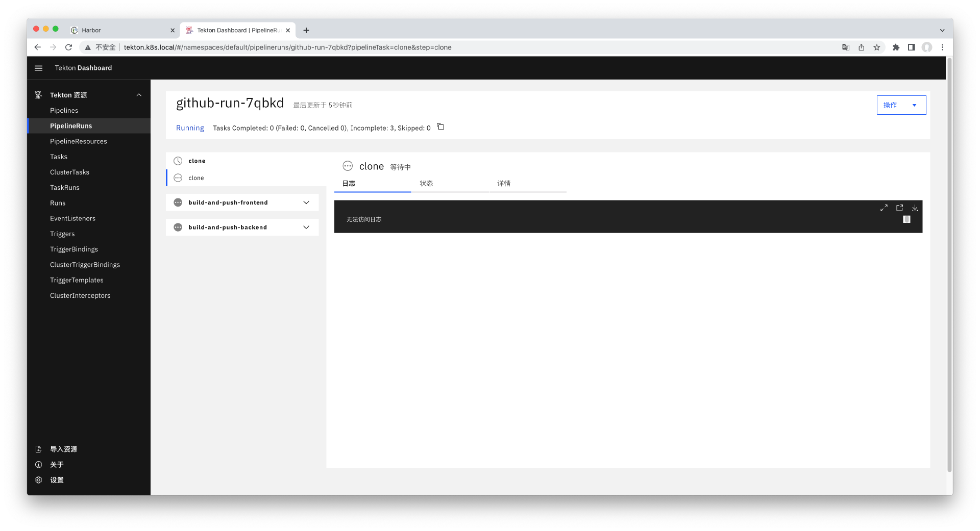Maximize the log viewer
Screen dimensions: 980x531
click(884, 208)
